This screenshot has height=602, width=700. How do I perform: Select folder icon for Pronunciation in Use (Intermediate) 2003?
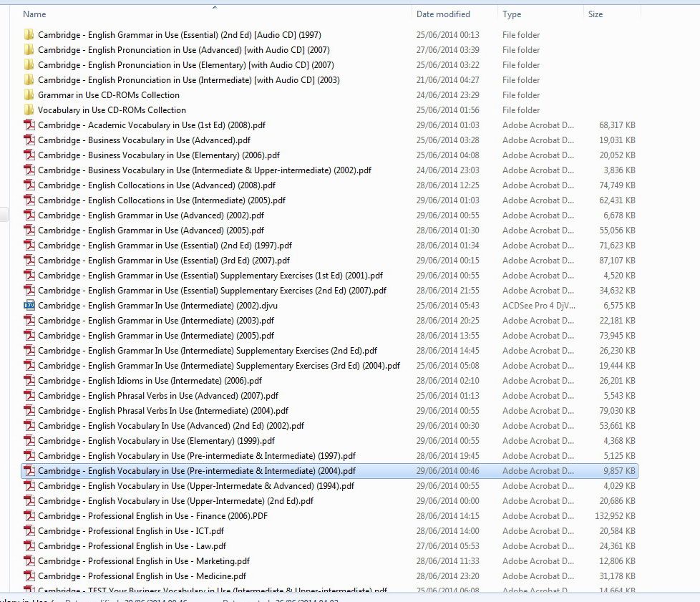[x=29, y=80]
